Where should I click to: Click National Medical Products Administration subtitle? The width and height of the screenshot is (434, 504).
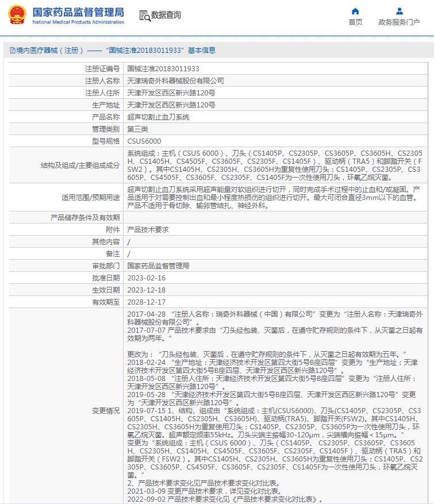pyautogui.click(x=78, y=22)
